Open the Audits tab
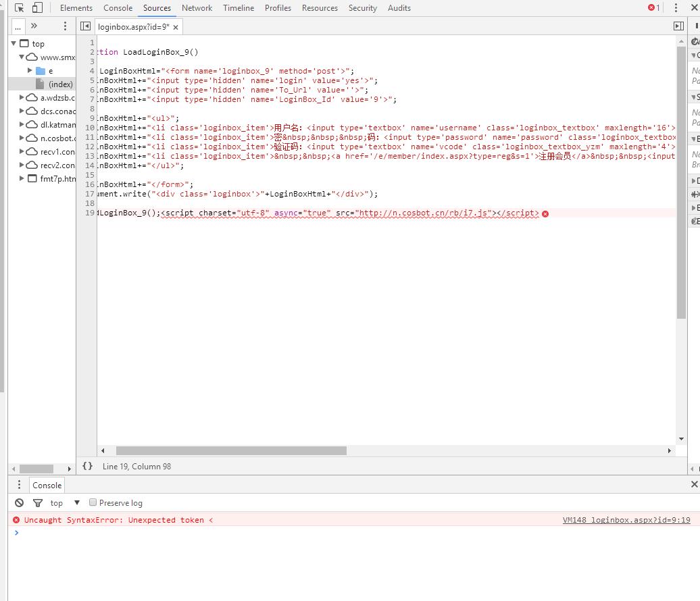The height and width of the screenshot is (601, 700). coord(399,8)
